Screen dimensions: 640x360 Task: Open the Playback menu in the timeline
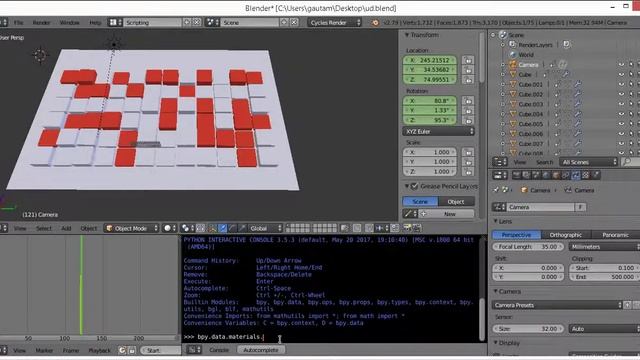[x=99, y=350]
